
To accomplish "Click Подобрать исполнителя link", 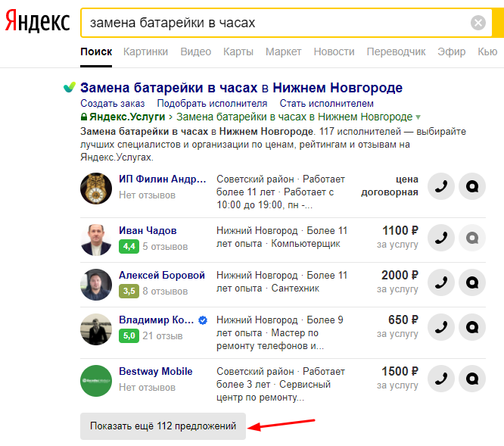I will (212, 103).
